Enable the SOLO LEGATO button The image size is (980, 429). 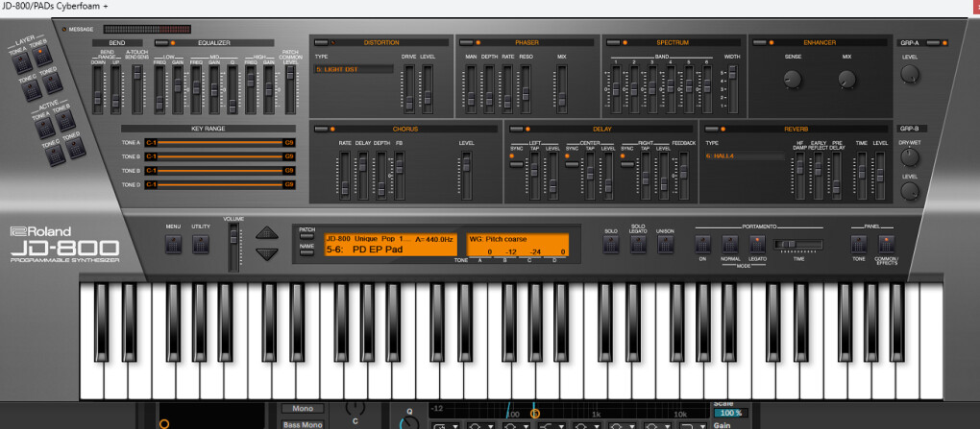point(638,244)
